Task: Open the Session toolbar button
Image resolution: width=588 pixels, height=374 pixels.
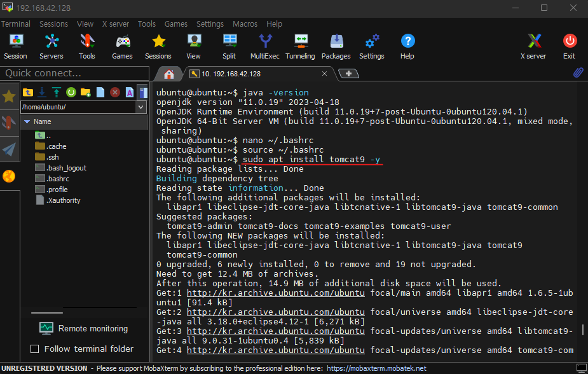Action: pyautogui.click(x=15, y=46)
